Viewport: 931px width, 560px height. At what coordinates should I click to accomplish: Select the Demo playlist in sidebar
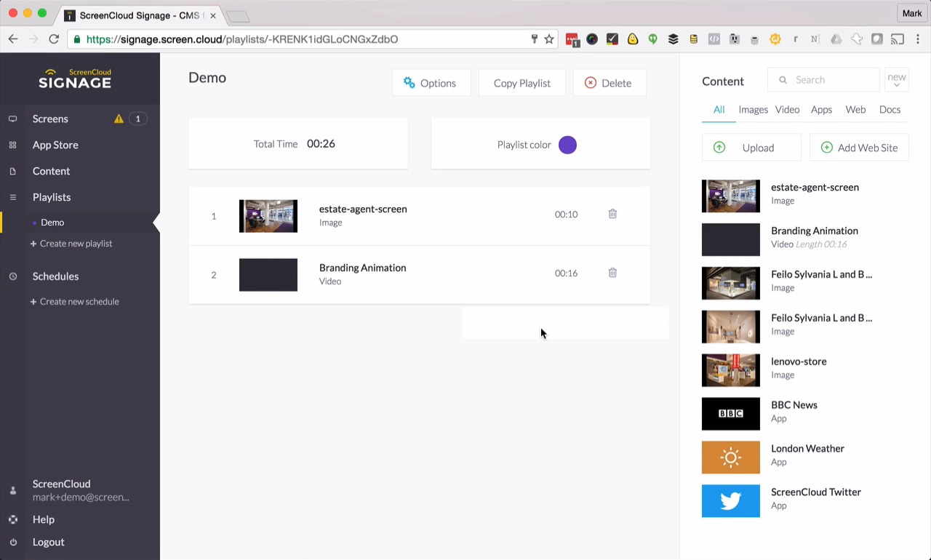pyautogui.click(x=52, y=223)
